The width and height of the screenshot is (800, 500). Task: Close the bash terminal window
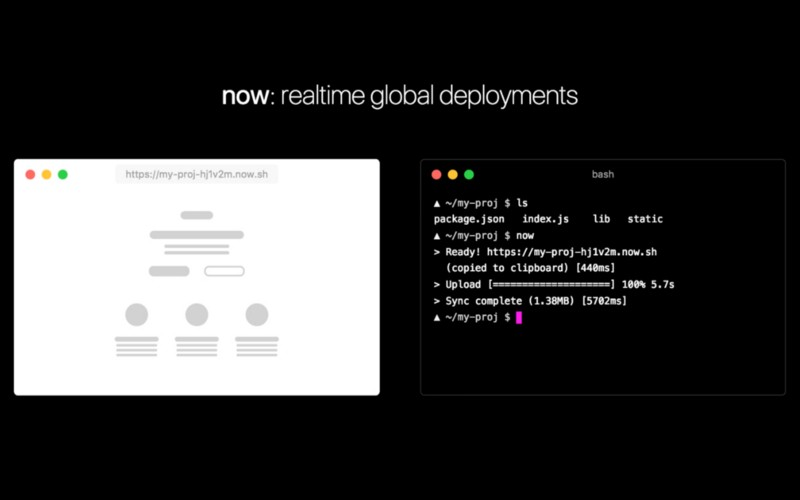(436, 174)
